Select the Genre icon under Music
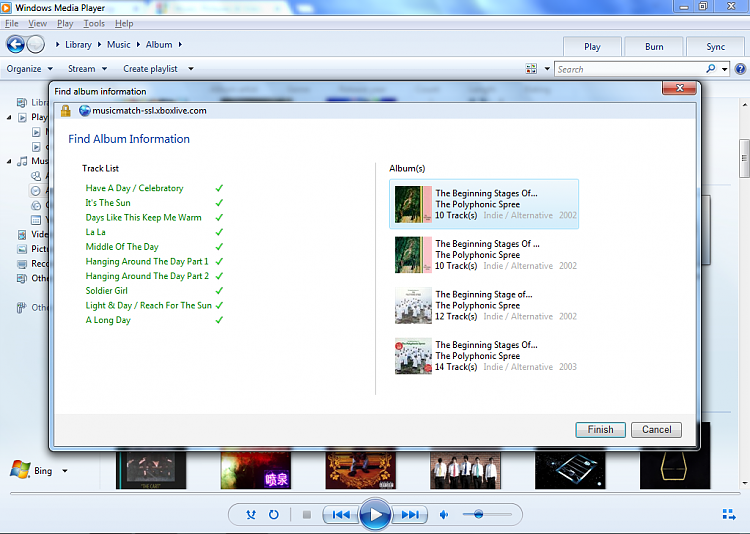 (x=36, y=205)
